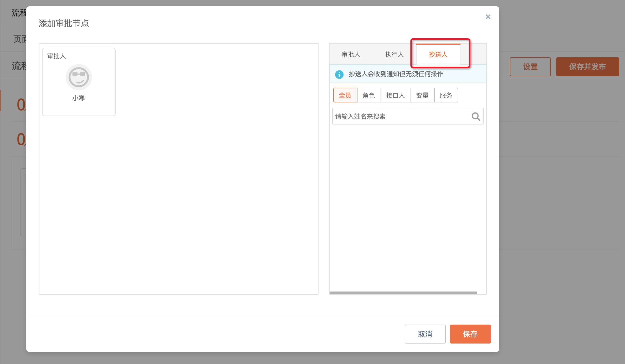Choose the 变量 filter option
The width and height of the screenshot is (625, 364).
click(422, 95)
